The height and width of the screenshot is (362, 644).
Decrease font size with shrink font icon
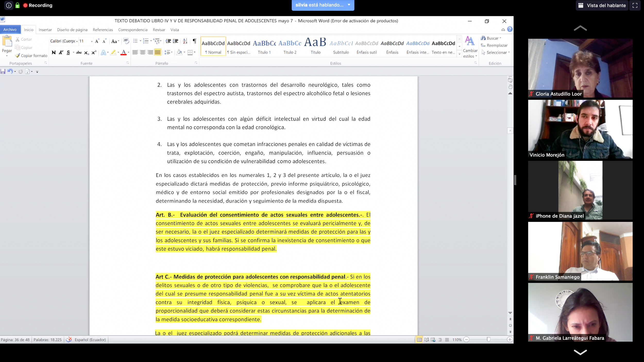point(104,41)
